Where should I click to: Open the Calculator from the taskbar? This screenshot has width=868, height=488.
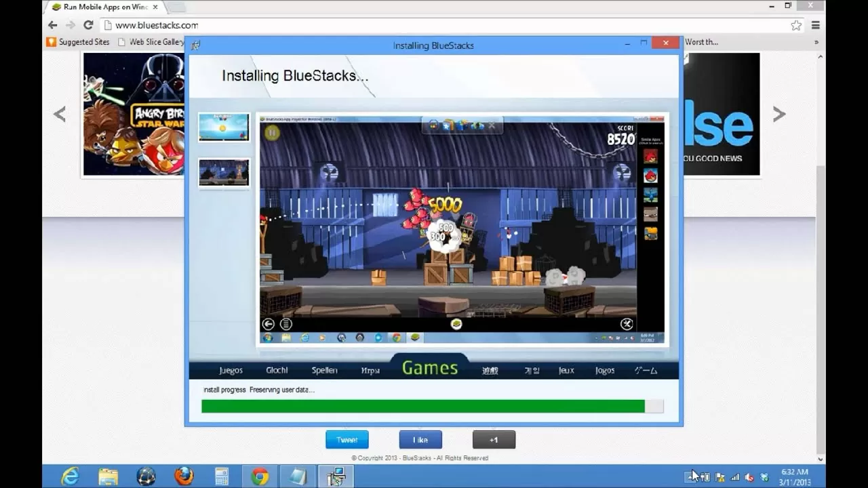(222, 476)
